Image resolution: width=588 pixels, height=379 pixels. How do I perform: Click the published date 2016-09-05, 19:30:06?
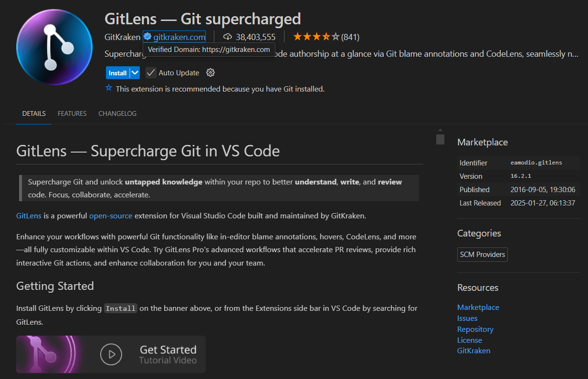(x=543, y=189)
